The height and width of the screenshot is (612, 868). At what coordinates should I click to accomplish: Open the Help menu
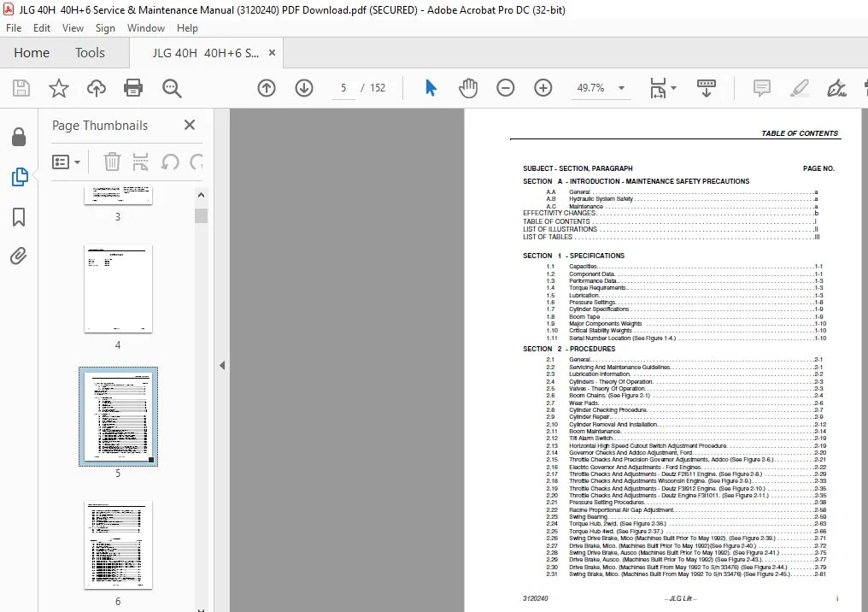click(187, 28)
